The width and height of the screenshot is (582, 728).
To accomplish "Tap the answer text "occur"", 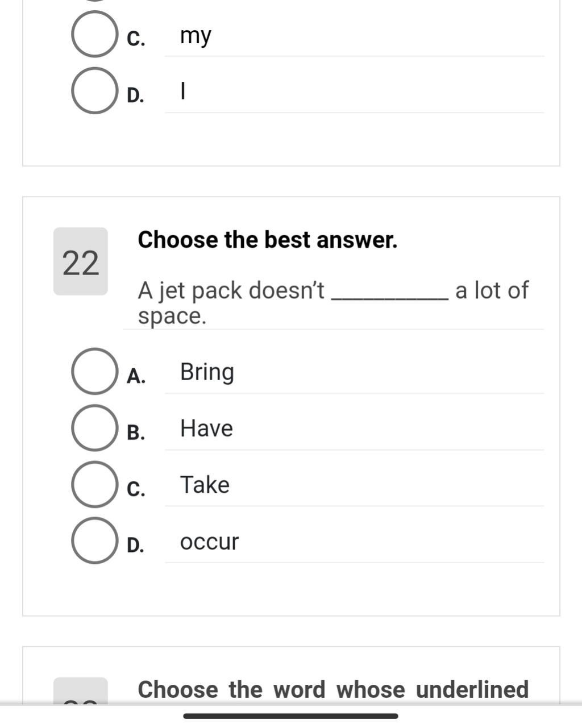I will click(x=209, y=542).
